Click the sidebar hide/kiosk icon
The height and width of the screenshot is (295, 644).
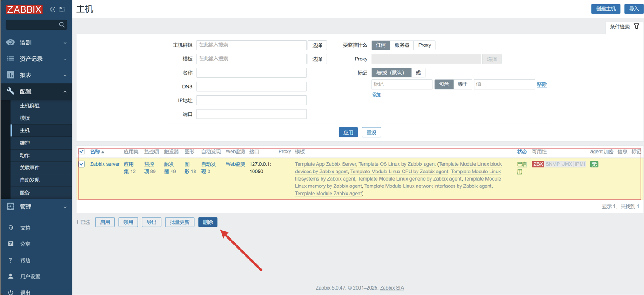coord(62,9)
